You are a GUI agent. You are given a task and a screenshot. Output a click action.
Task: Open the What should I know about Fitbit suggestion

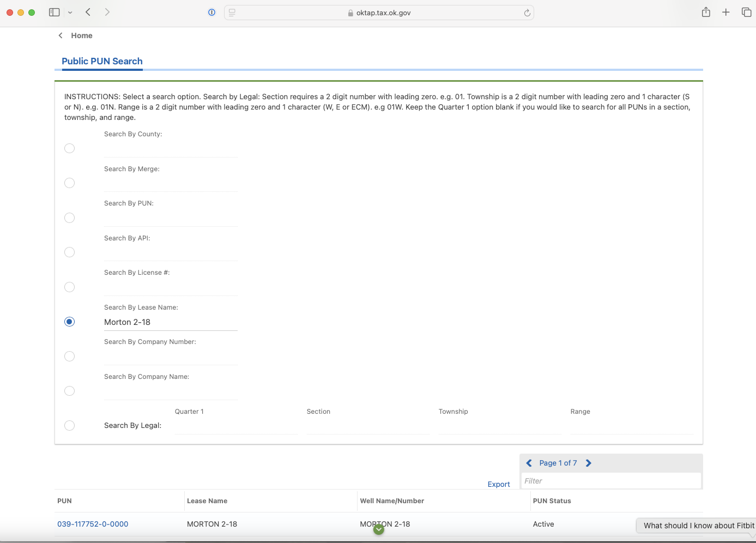pos(696,526)
